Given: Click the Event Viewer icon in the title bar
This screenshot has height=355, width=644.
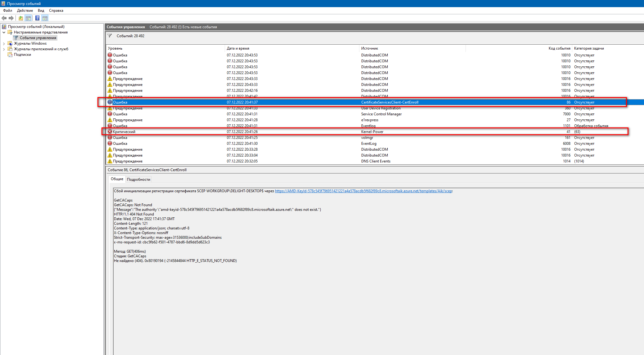Looking at the screenshot, I should click(x=3, y=3).
